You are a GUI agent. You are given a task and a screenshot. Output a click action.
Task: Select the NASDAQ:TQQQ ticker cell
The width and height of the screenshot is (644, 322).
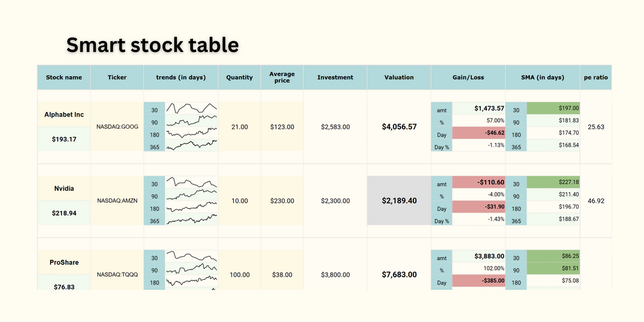pos(117,275)
